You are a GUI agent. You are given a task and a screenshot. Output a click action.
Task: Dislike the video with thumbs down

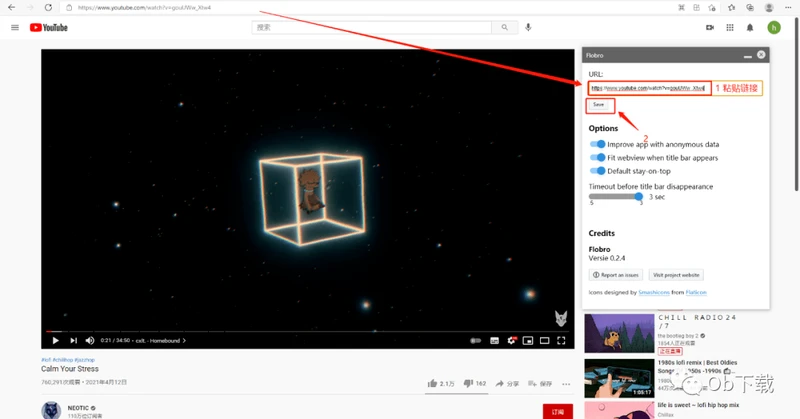pos(468,383)
